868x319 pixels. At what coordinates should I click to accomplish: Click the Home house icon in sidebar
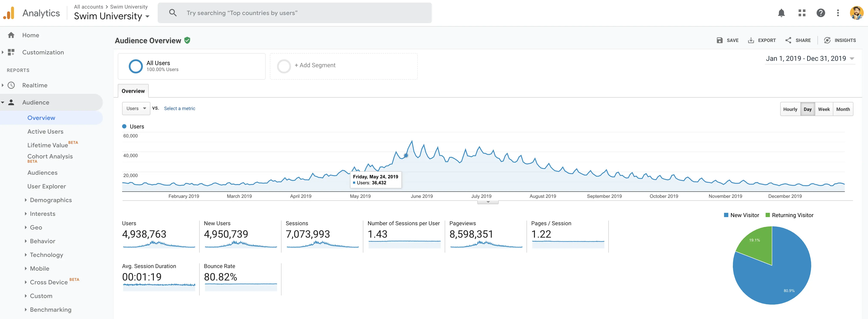click(11, 35)
